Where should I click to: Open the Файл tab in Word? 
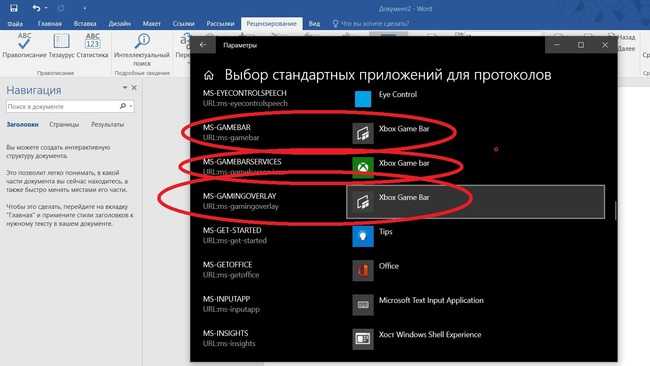(x=15, y=24)
